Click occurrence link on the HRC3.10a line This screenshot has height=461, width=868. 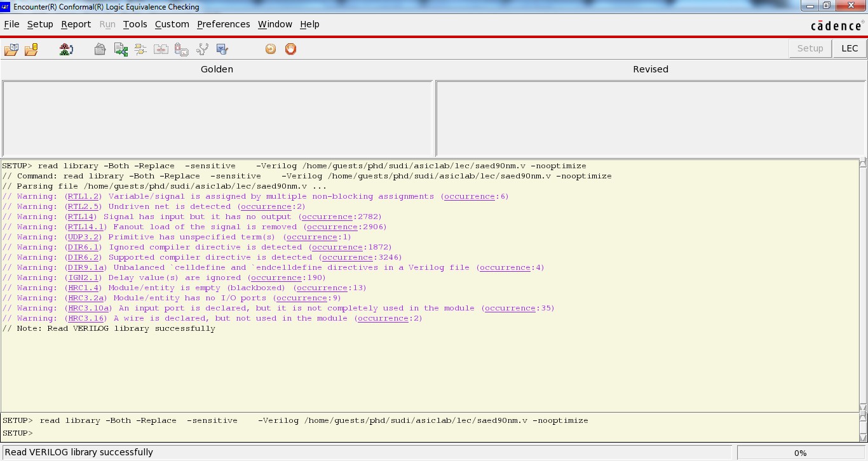[x=510, y=308]
